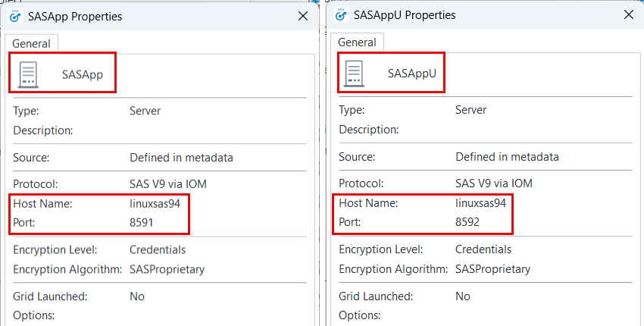This screenshot has width=644, height=326.
Task: Click Encryption Level 'Credentials' in SASAppU Properties
Action: tap(483, 249)
